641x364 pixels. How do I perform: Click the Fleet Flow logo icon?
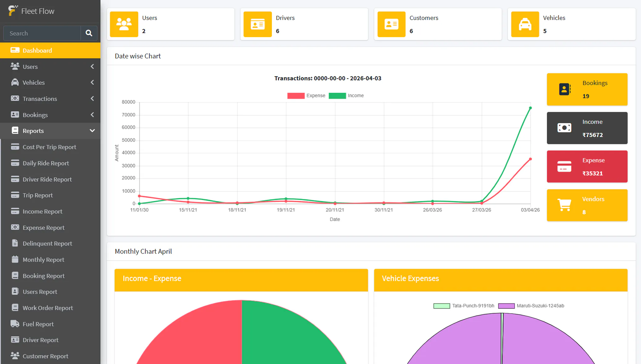(x=13, y=11)
